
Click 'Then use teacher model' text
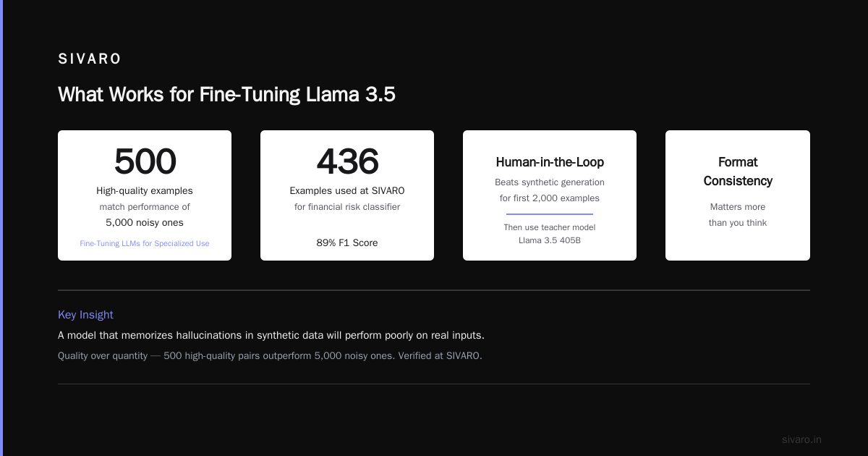[550, 227]
